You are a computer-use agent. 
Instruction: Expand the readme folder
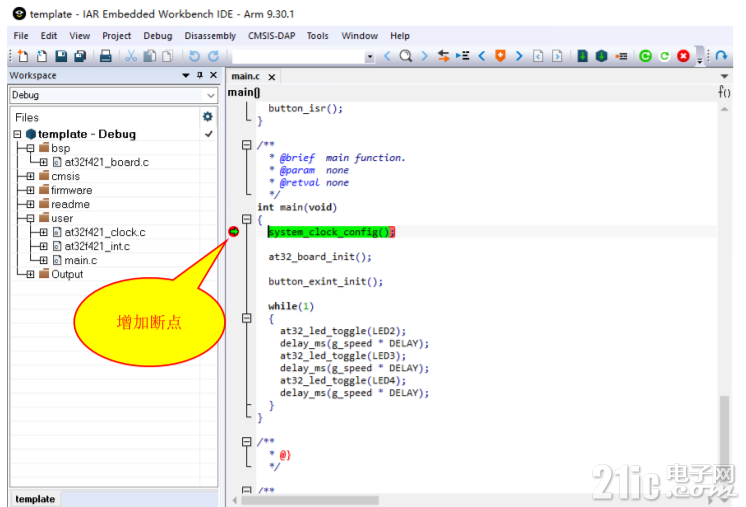click(x=30, y=205)
